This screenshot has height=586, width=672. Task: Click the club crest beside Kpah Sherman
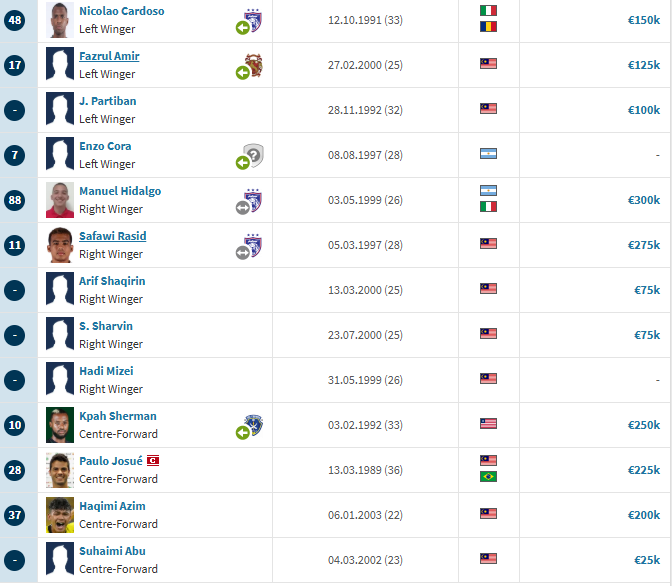coord(253,425)
